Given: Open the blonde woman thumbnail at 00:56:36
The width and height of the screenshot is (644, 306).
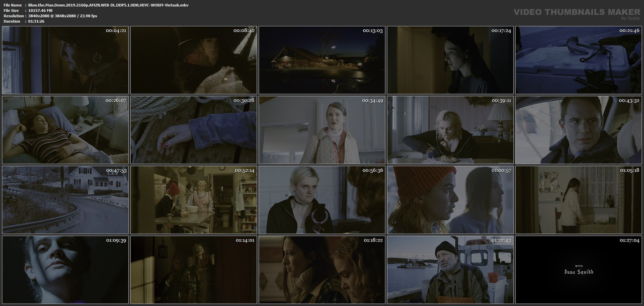Looking at the screenshot, I should 322,200.
